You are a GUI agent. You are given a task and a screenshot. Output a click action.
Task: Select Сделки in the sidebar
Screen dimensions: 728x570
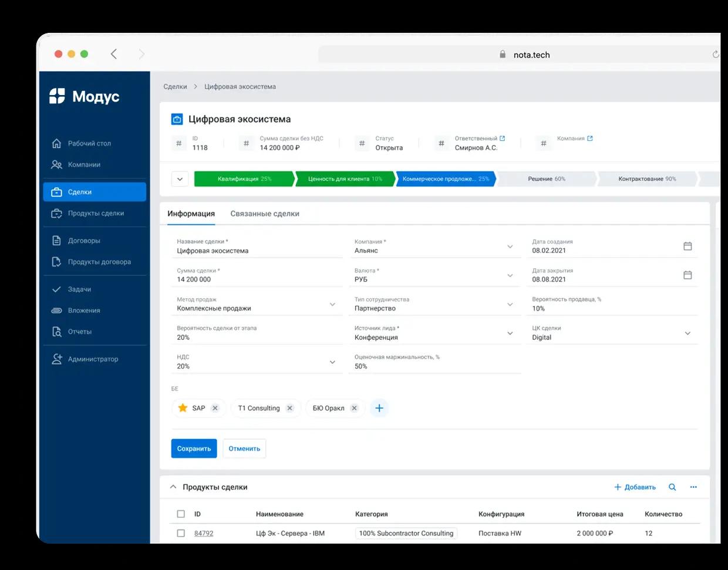95,192
